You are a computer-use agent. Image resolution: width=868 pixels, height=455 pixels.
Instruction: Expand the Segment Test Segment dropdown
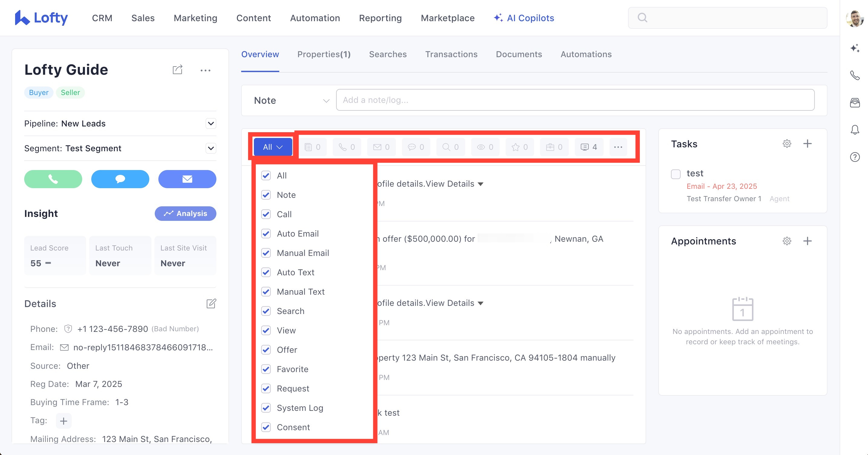point(211,148)
